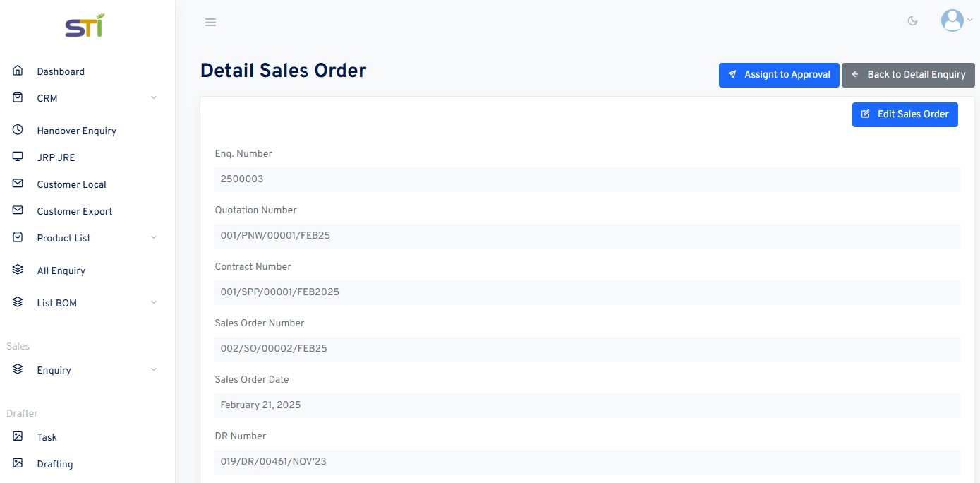Viewport: 980px width, 483px height.
Task: Expand the Sales Enquiry chevron
Action: tap(154, 369)
